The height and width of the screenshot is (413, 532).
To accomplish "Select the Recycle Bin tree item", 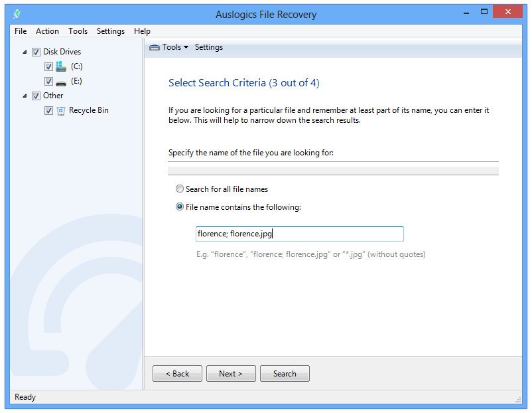I will 88,110.
